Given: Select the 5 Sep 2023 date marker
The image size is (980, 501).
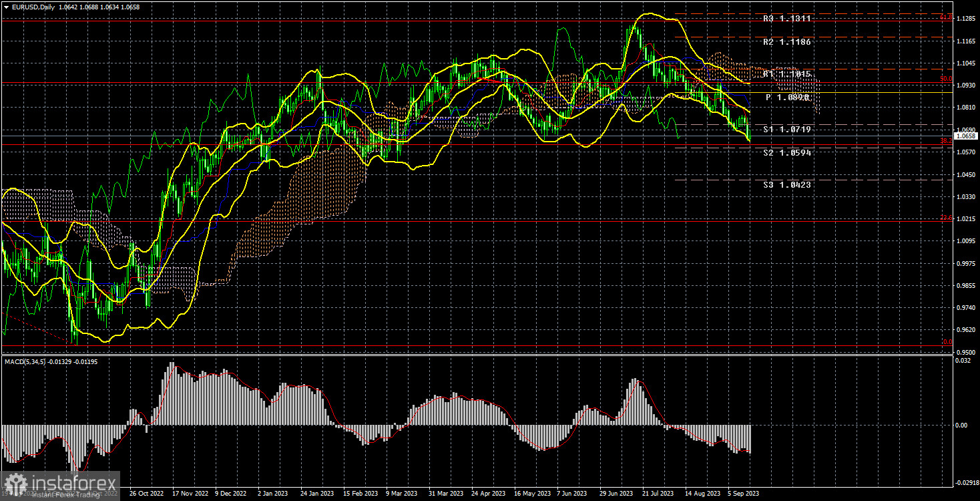Looking at the screenshot, I should click(x=744, y=494).
